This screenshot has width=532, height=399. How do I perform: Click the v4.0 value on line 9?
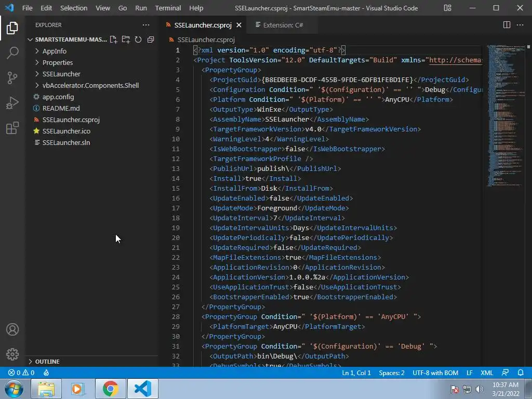[x=313, y=129]
